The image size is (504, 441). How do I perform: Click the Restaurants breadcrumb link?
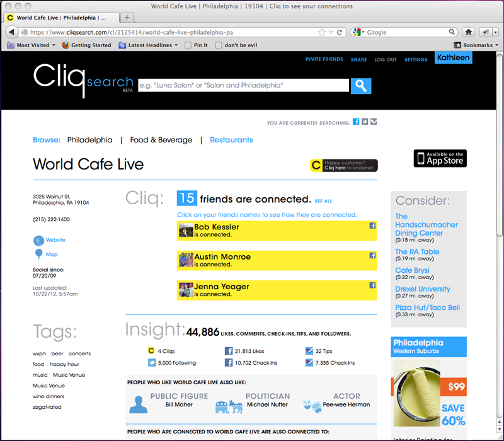[x=231, y=140]
